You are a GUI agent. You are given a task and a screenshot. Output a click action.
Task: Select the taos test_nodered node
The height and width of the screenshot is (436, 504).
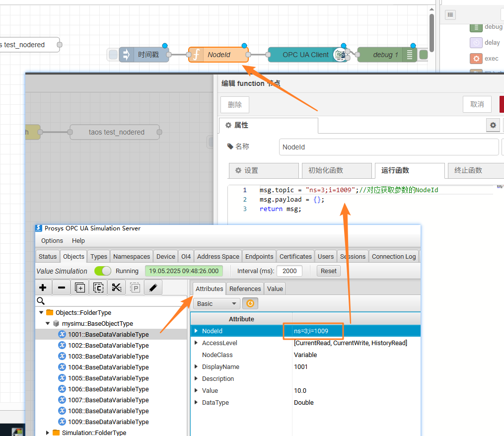click(x=115, y=132)
